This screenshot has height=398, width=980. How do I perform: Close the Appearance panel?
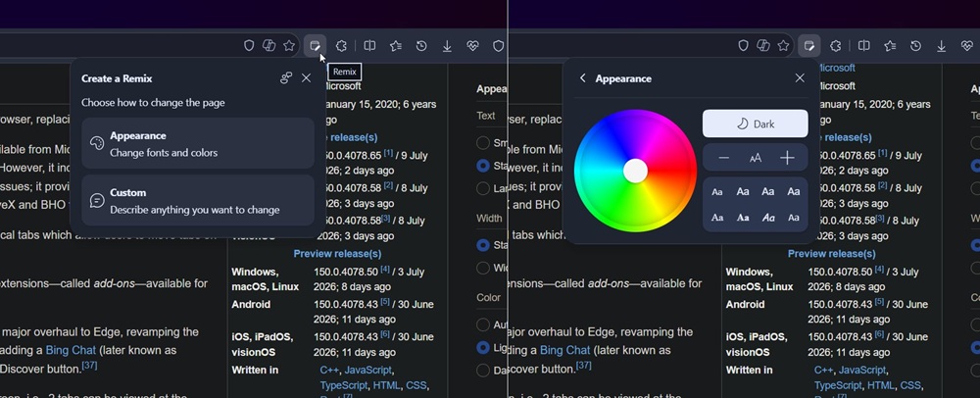pyautogui.click(x=800, y=78)
